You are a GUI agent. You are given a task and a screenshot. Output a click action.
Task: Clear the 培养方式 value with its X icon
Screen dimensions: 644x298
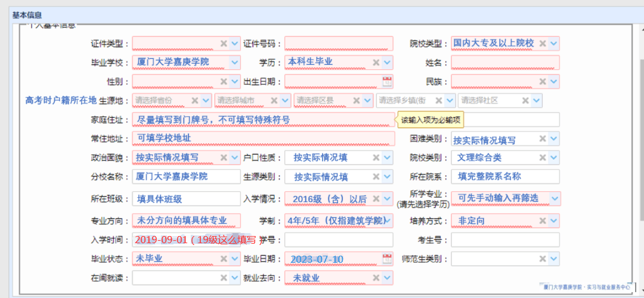pos(543,221)
